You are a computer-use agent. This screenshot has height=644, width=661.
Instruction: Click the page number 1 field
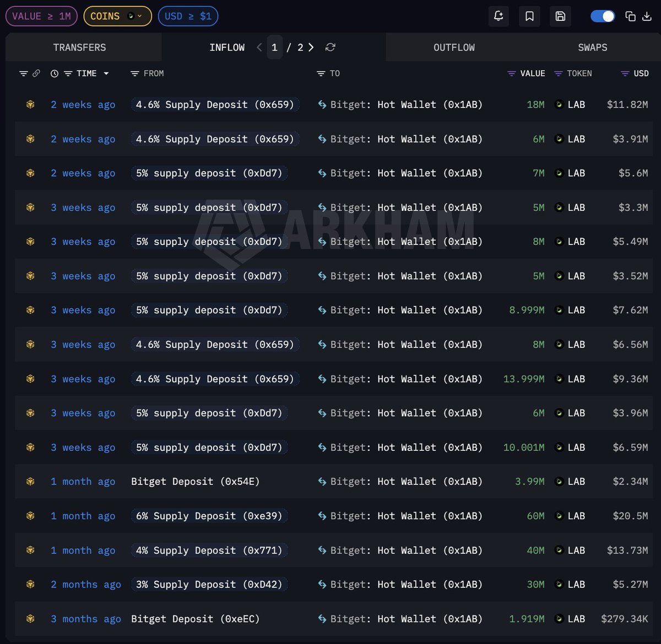274,47
